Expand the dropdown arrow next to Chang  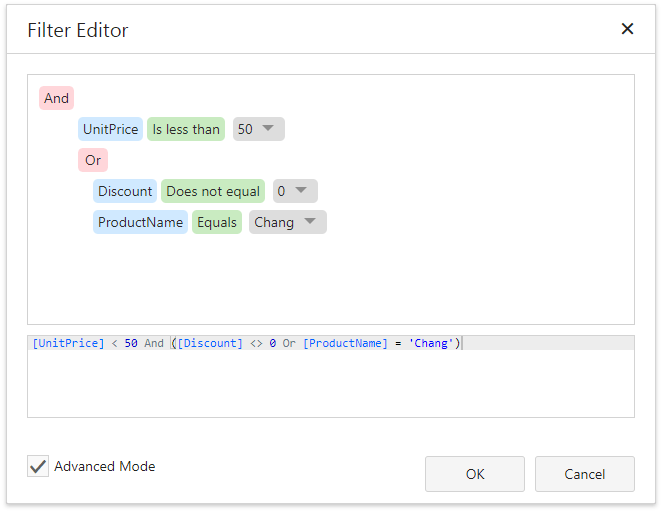(x=310, y=222)
